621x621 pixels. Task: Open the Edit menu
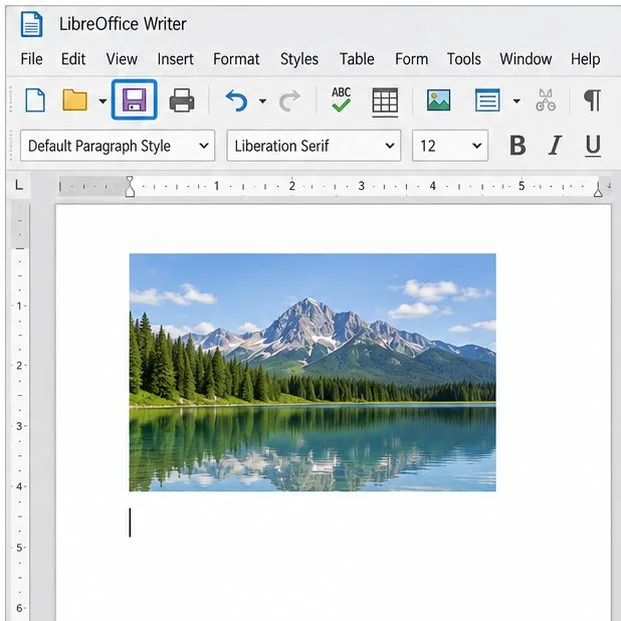(x=73, y=59)
